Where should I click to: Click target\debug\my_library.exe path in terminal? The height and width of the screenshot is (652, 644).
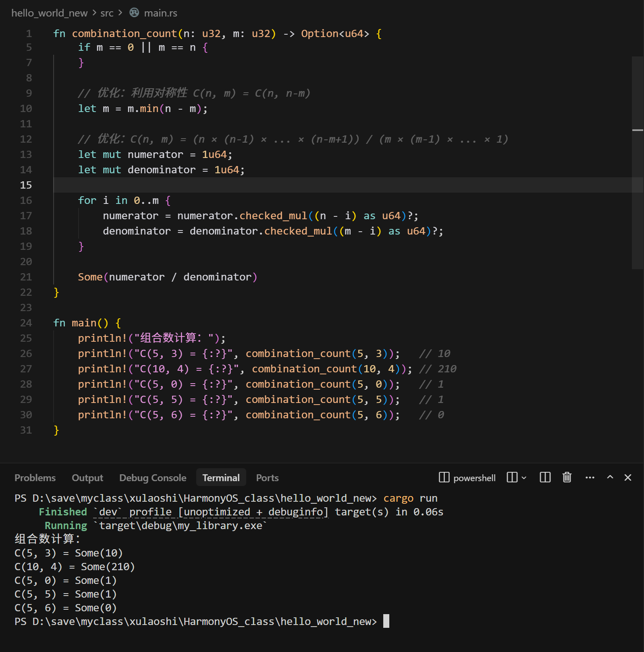[x=181, y=525]
